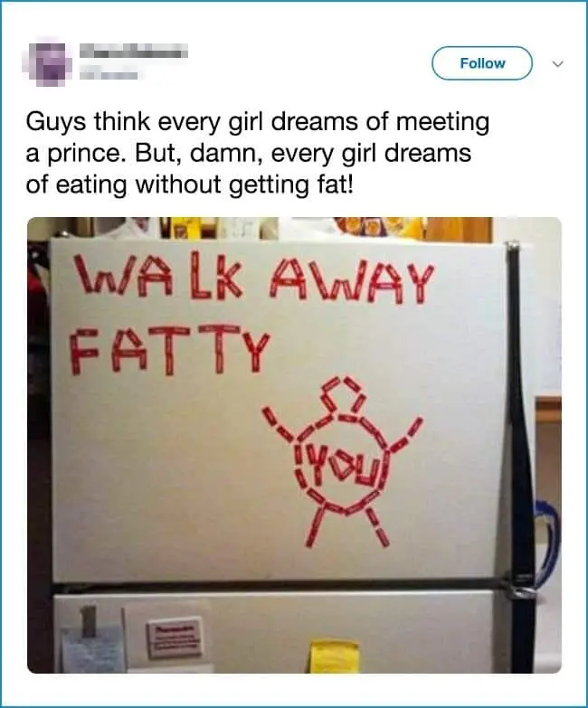Click the Follow button
The height and width of the screenshot is (708, 588).
(482, 63)
